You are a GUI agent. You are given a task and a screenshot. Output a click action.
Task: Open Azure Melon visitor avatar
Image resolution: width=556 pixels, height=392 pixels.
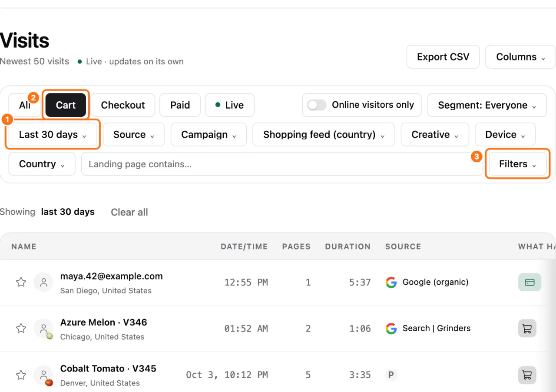(43, 329)
